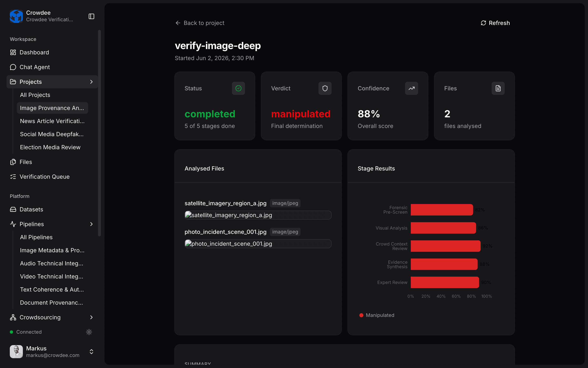Toggle the sidebar collapse icon
Image resolution: width=588 pixels, height=368 pixels.
pos(91,16)
